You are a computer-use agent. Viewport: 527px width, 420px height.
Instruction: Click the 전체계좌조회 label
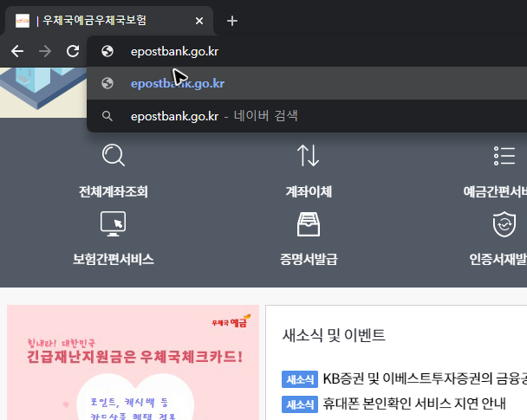tap(114, 191)
